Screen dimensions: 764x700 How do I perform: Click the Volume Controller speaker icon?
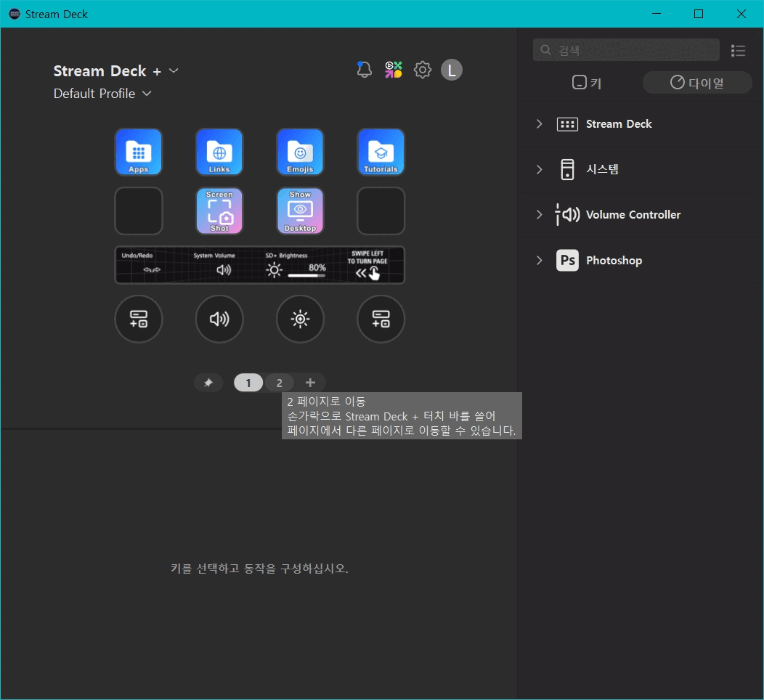567,215
